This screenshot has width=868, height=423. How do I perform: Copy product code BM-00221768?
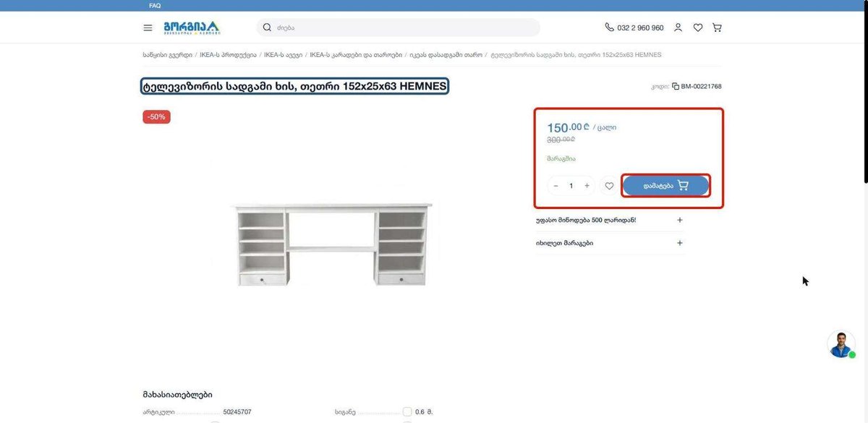(676, 87)
